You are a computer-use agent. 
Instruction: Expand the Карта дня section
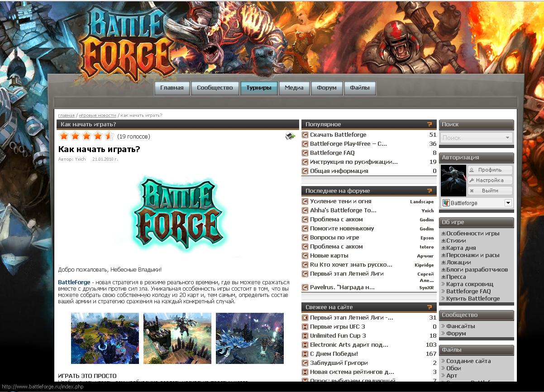[x=444, y=248]
